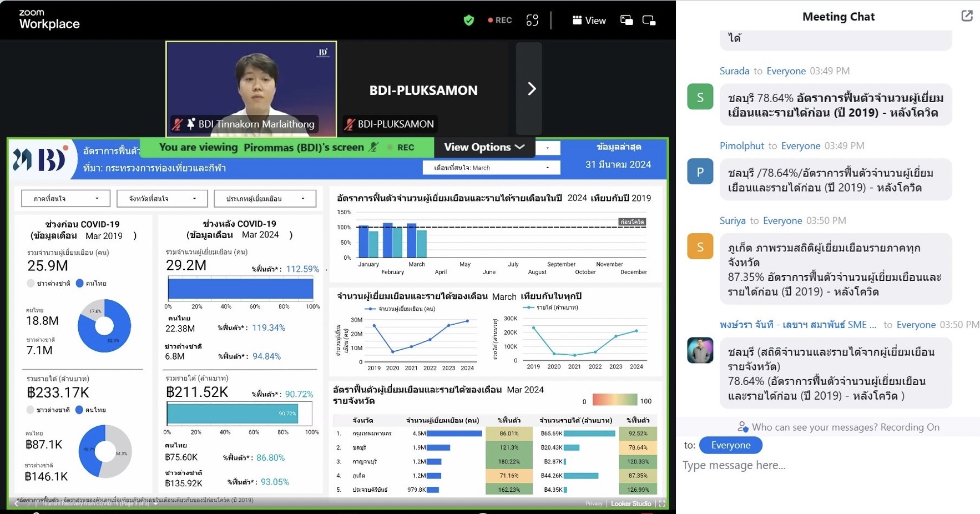Toggle คนไทย legend in visitor donut chart
The image size is (980, 514).
(92, 284)
